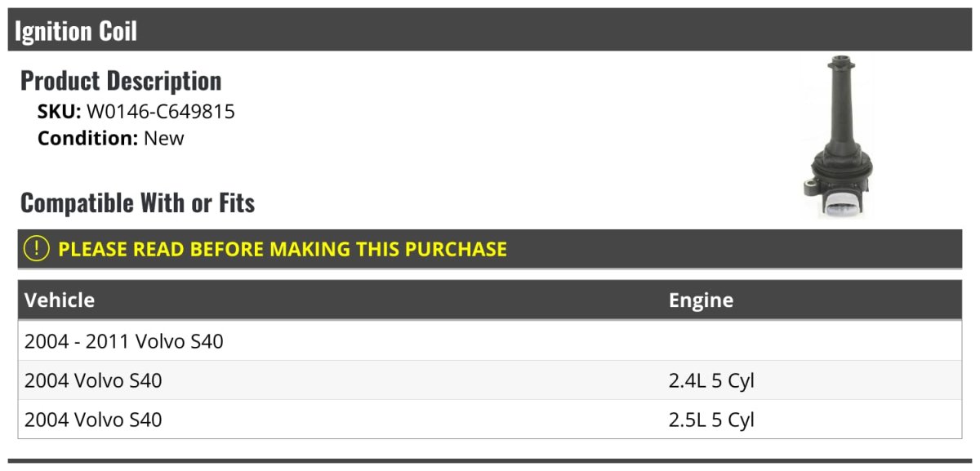Viewport: 980px width, 471px height.
Task: Select the Compatible With or Fits heading
Action: click(x=137, y=202)
